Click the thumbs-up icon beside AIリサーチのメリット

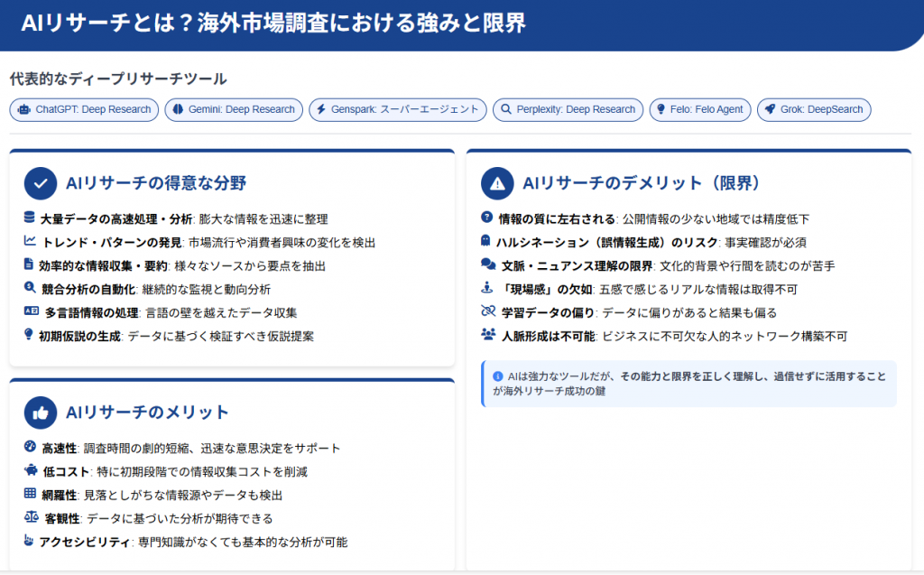[41, 413]
